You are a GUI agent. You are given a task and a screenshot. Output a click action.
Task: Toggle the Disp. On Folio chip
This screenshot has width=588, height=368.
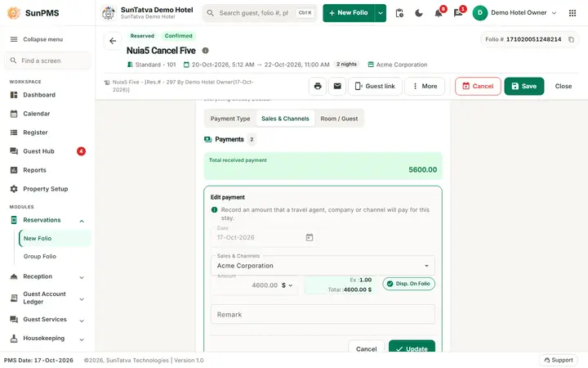point(409,284)
